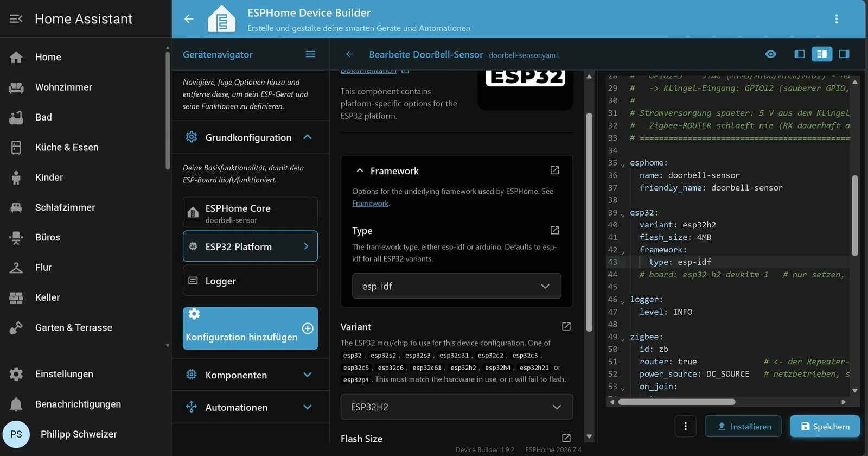This screenshot has width=868, height=456.
Task: Open the esp-idf framework type dropdown
Action: (457, 286)
